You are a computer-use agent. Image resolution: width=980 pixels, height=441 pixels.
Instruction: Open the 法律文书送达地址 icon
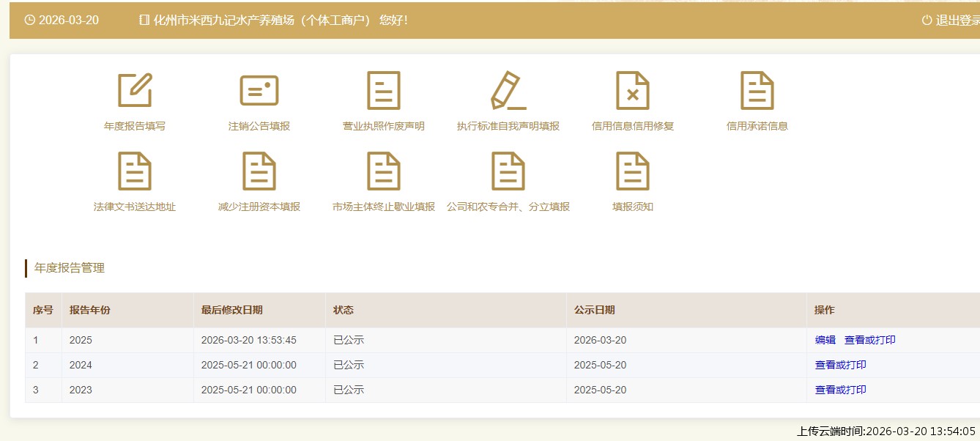point(135,171)
